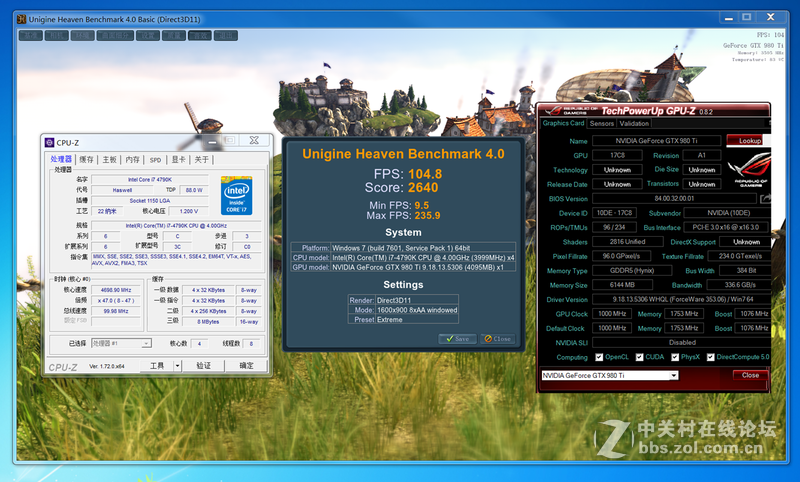Screen dimensions: 800x482
Task: Select the Graphics Card tab in GPU-Z
Action: tap(563, 123)
